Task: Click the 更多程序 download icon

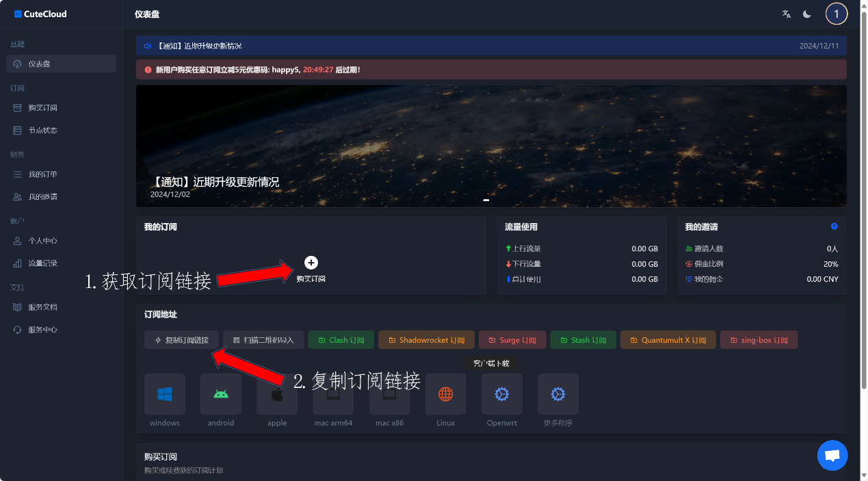Action: pos(557,394)
